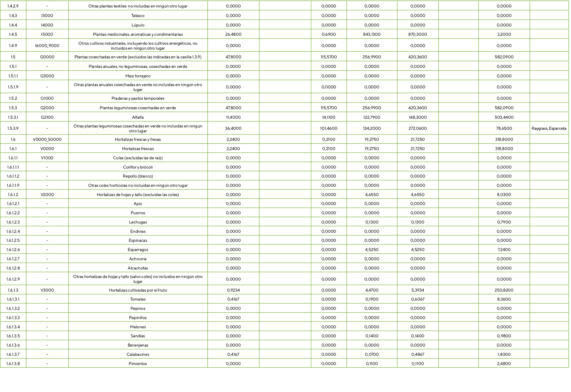Screen dimensions: 571x392
Task: Select the G0000 code cell
Action: point(47,57)
